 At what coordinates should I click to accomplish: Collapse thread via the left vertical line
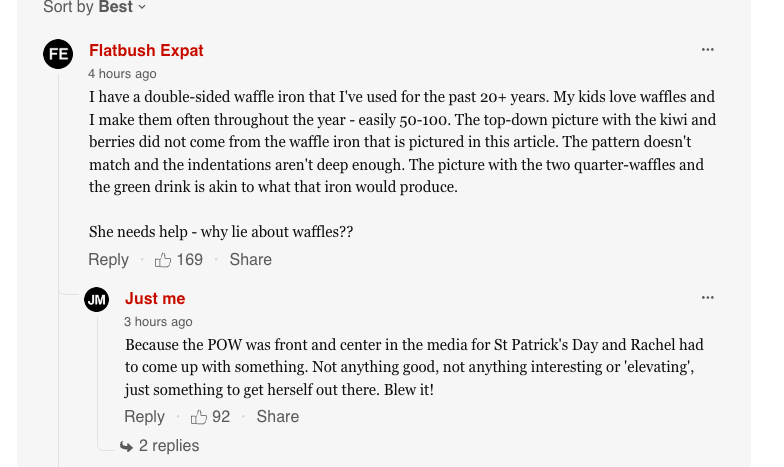tap(58, 380)
